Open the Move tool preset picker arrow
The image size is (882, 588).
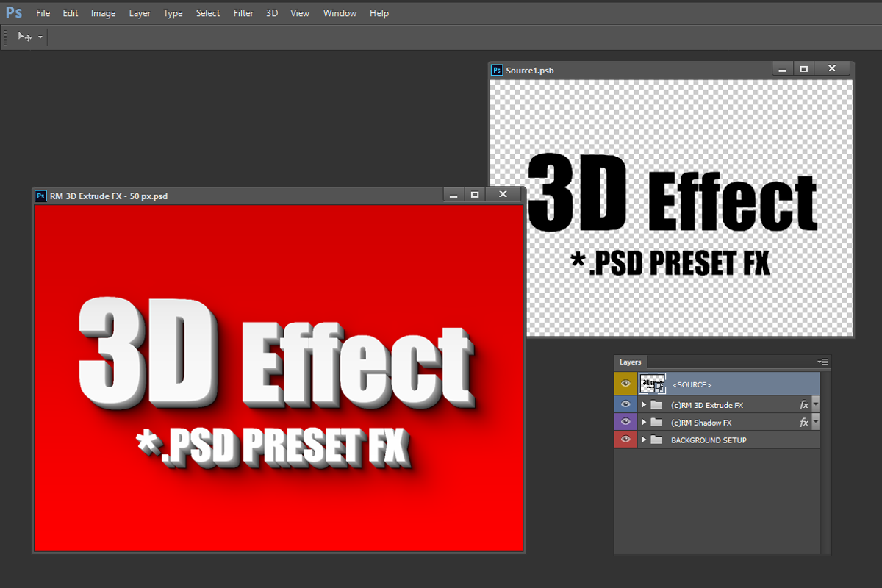pos(40,37)
